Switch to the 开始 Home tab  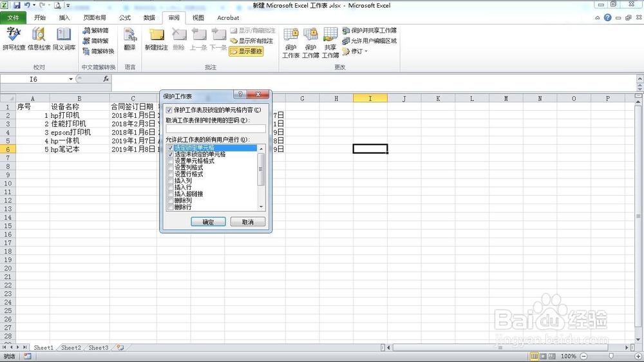[x=40, y=17]
